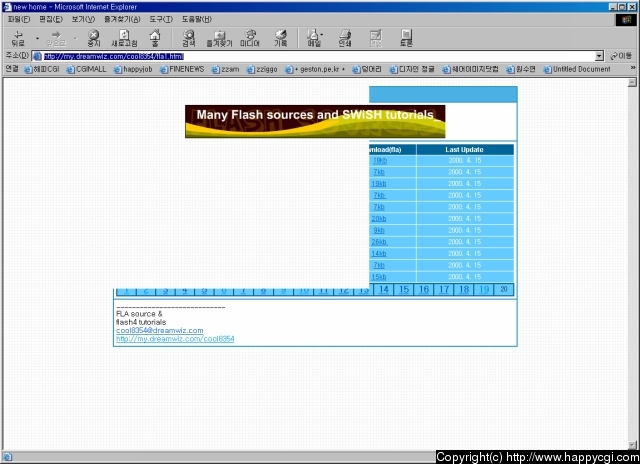Viewport: 640px width, 464px height.
Task: Expand the Mail button dropdown arrow
Action: click(x=322, y=35)
